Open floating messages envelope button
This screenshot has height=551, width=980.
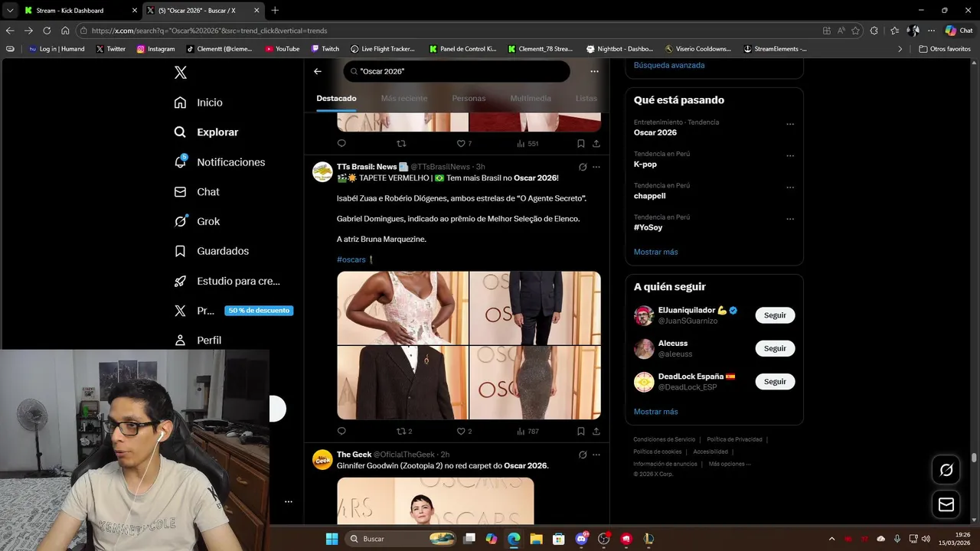click(x=946, y=505)
